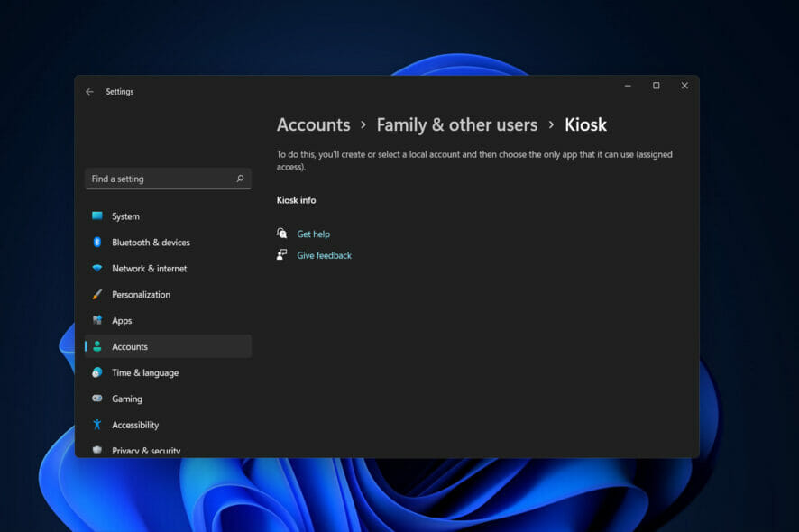Close the Settings window
The width and height of the screenshot is (799, 532).
point(684,86)
